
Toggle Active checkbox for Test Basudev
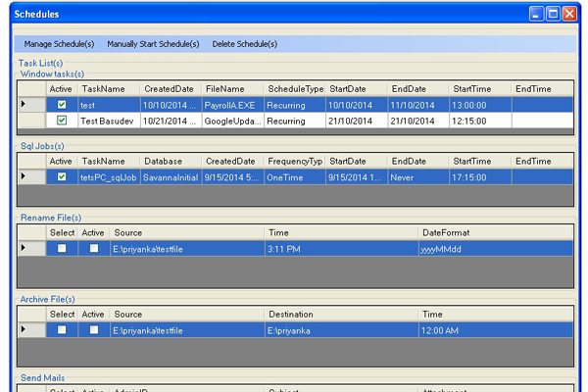[x=62, y=121]
